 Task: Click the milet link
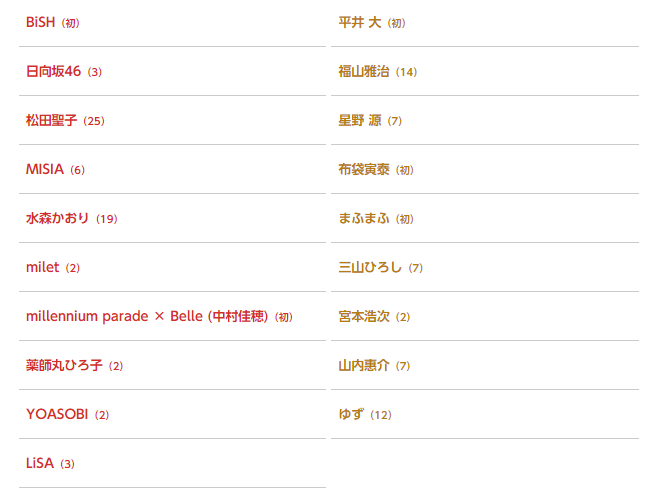pos(42,267)
